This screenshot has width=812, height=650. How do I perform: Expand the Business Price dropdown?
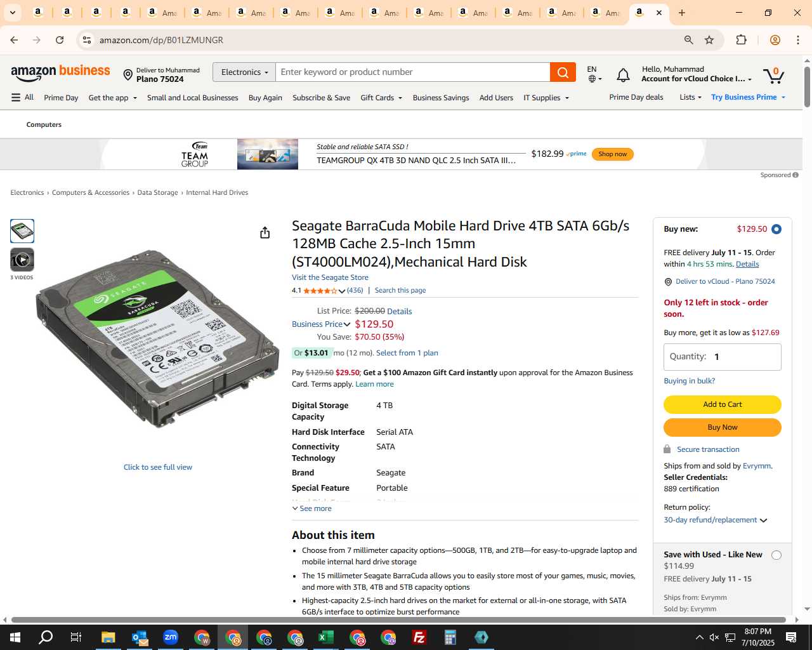321,324
